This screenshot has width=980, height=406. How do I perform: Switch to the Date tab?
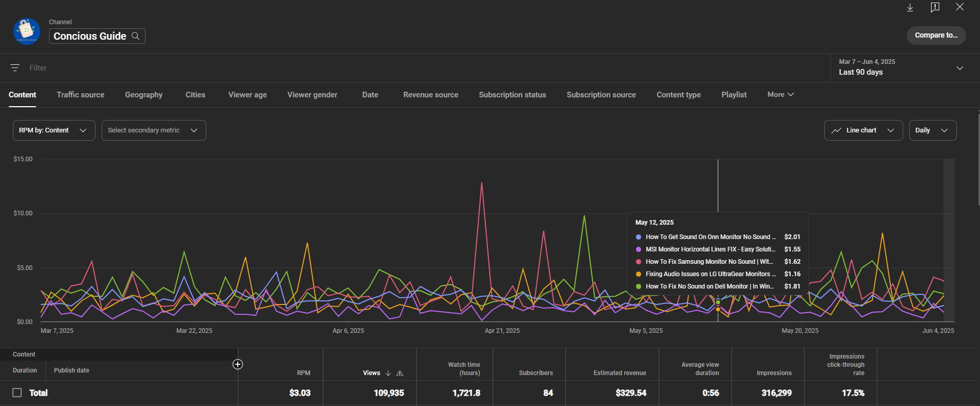point(370,95)
